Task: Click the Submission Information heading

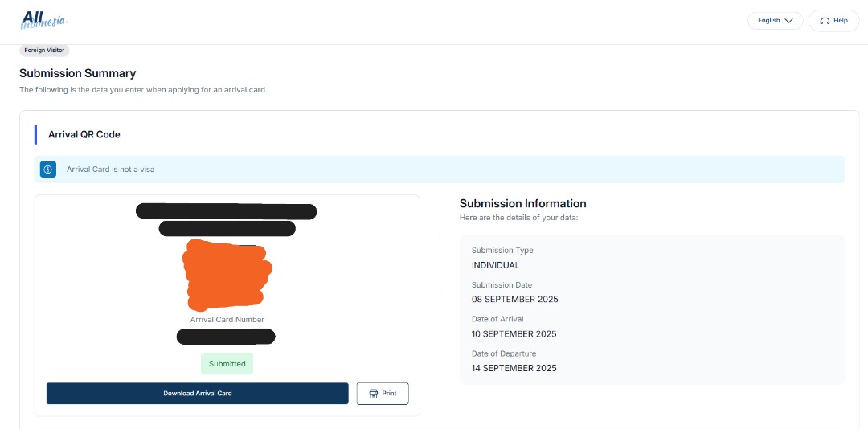Action: click(x=522, y=204)
